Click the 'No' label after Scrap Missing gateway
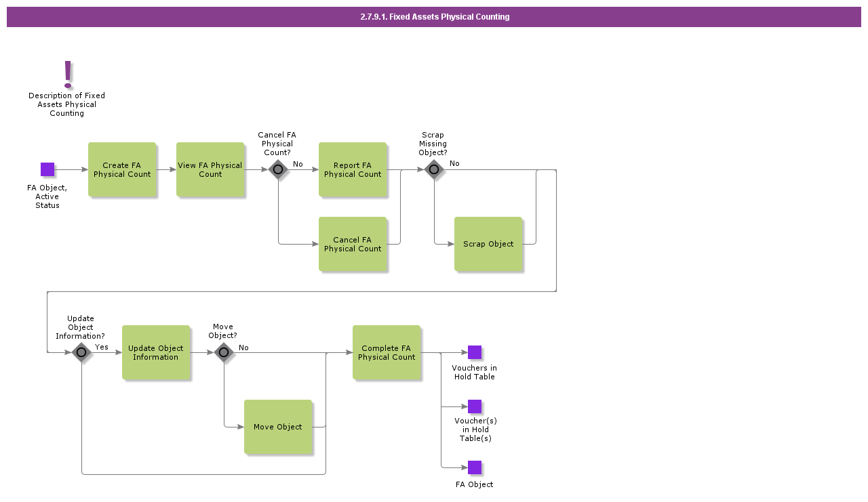This screenshot has width=868, height=502. click(454, 163)
